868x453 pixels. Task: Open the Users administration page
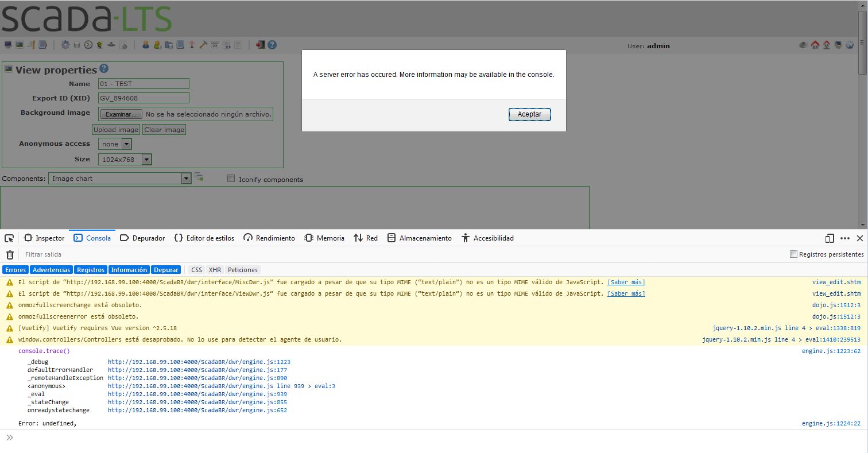pos(146,45)
